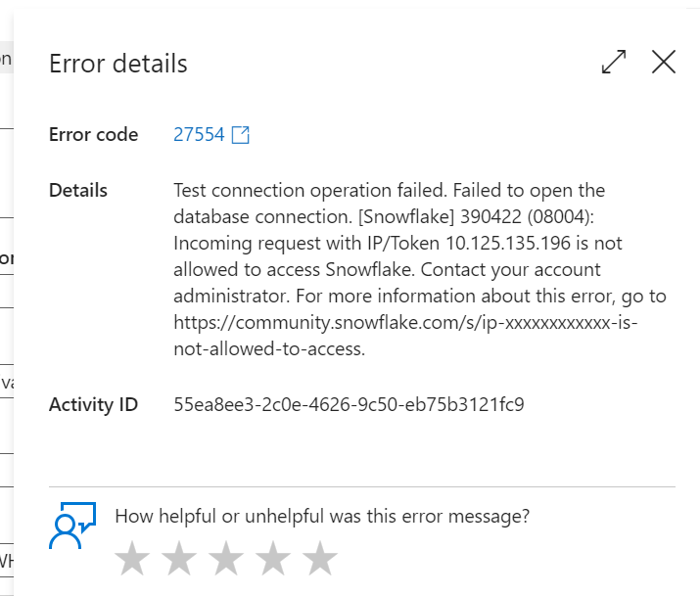
Task: Click the Details label
Action: click(78, 191)
